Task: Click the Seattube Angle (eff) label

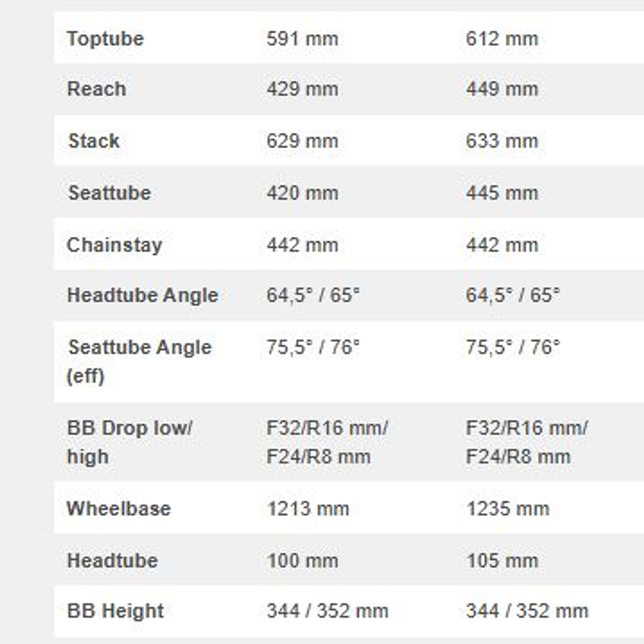Action: (139, 361)
